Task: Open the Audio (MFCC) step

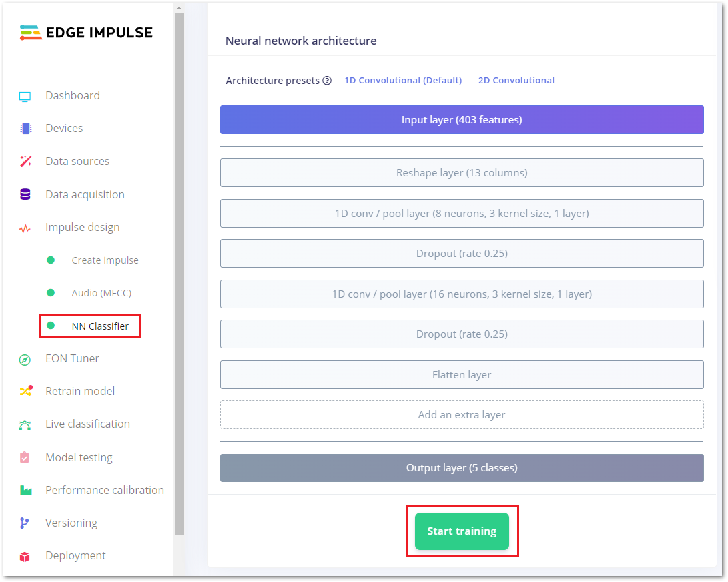Action: click(x=102, y=293)
